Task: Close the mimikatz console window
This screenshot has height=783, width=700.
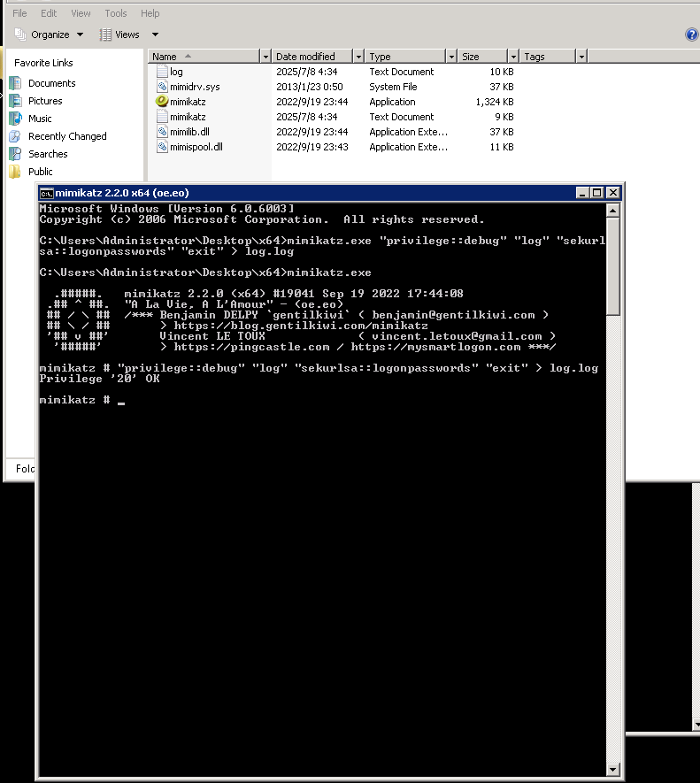Action: 613,193
